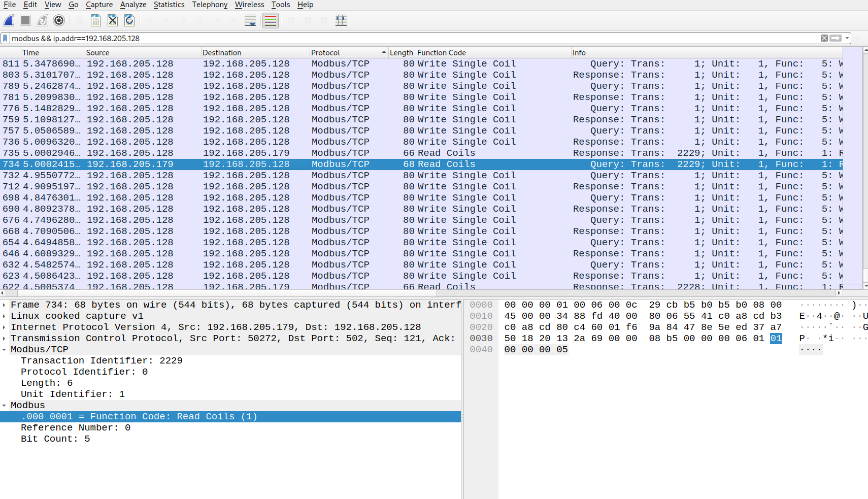Select the highlighted hex byte 01

pos(776,338)
